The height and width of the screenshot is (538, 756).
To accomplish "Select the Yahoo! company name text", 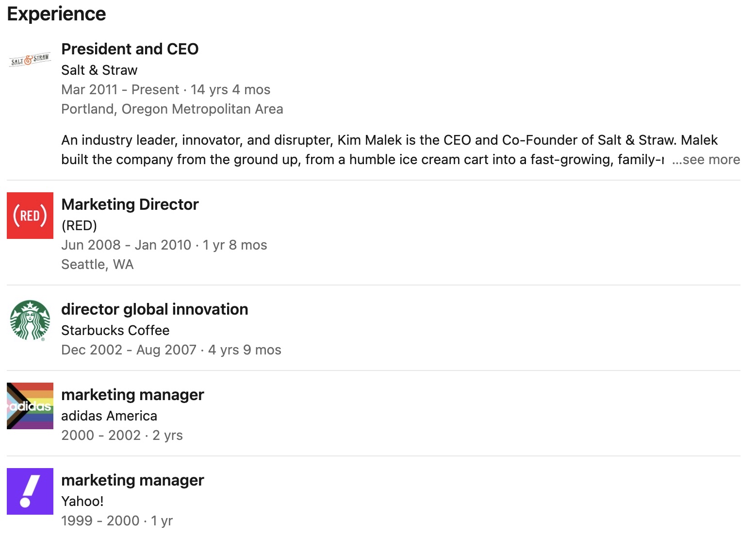I will click(82, 502).
